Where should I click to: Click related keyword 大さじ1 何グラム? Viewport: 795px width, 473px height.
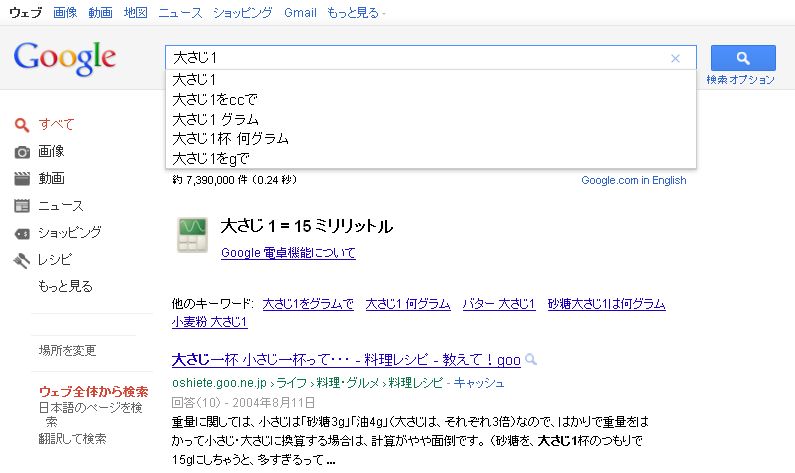[x=408, y=304]
